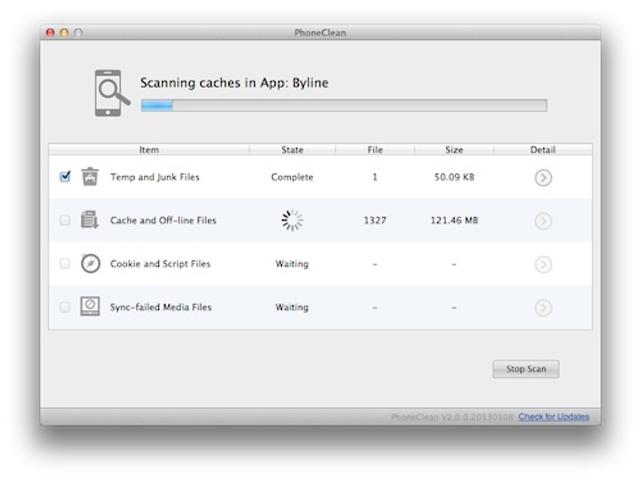This screenshot has height=480, width=640.
Task: Click the Item column header
Action: point(149,150)
